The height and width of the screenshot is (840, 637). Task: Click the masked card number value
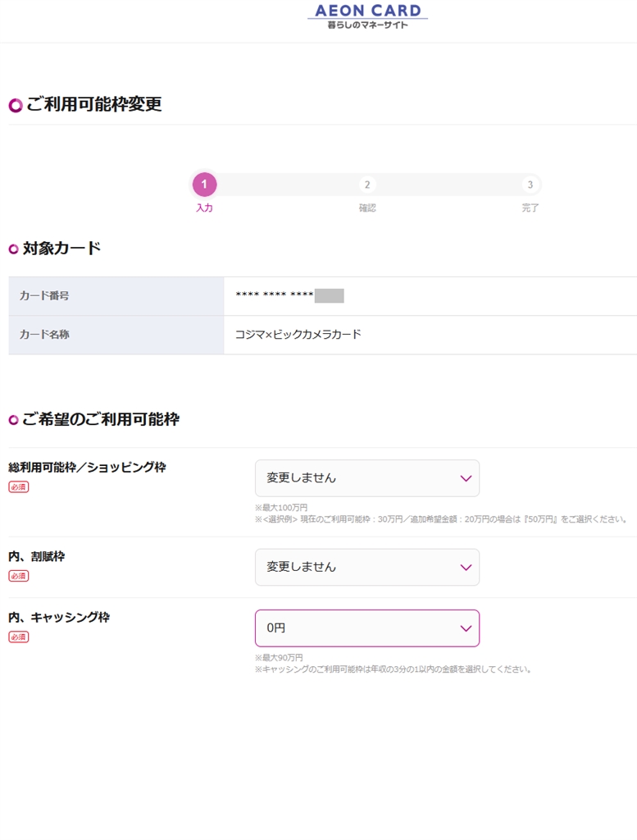289,296
